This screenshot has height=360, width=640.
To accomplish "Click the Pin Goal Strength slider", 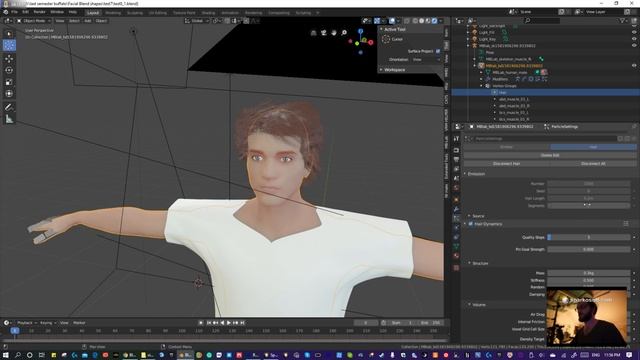I will 589,249.
